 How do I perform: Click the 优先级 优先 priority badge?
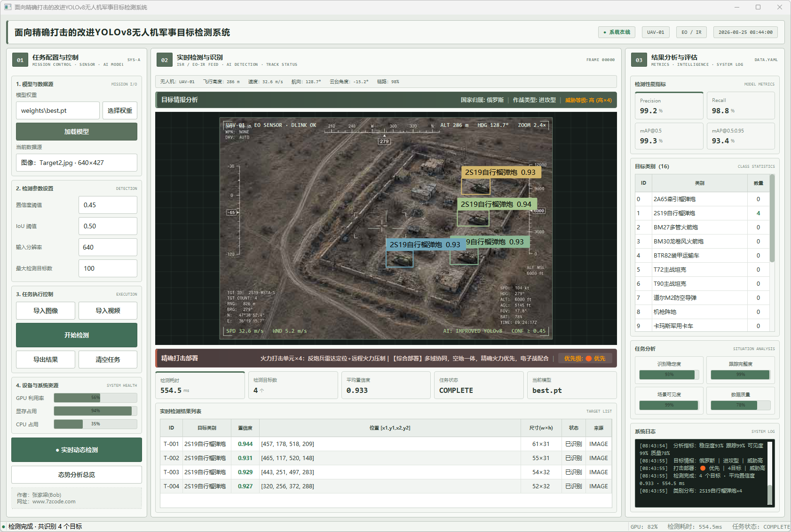(x=585, y=359)
